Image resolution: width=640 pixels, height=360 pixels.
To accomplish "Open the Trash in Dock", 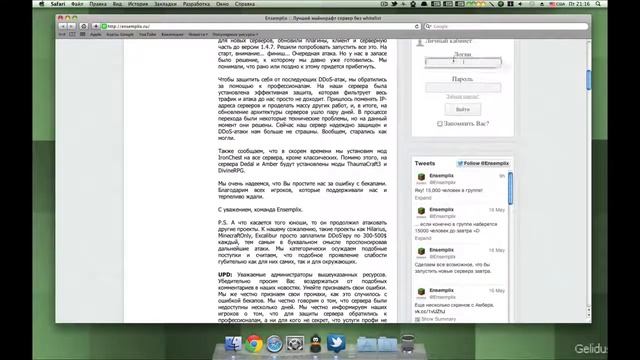I will click(x=407, y=344).
